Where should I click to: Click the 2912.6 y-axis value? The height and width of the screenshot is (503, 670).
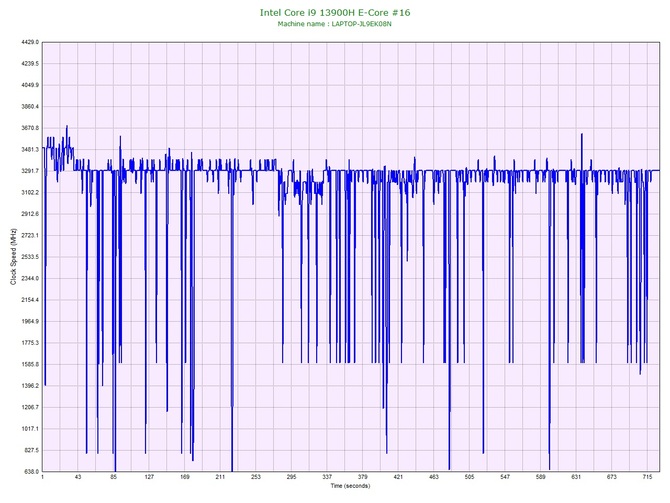click(x=30, y=214)
